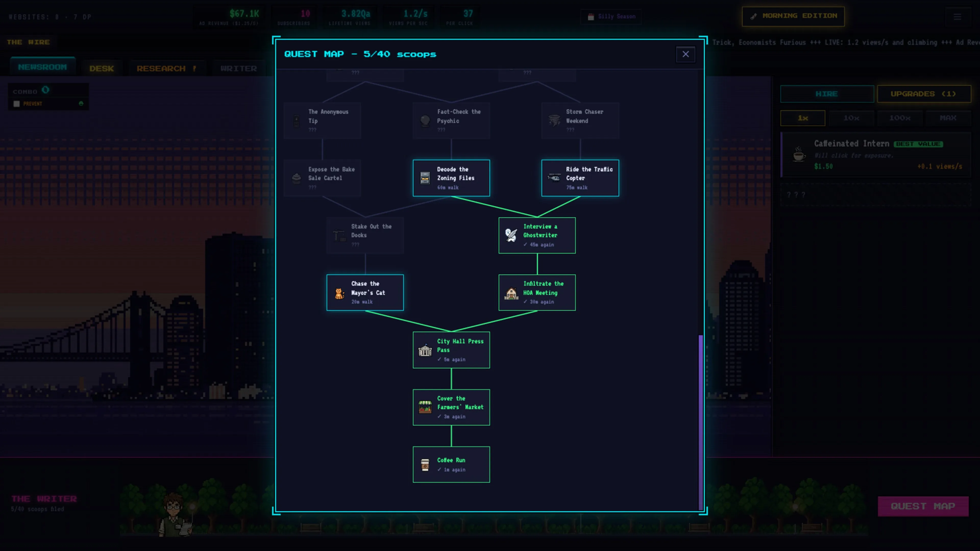
Task: Switch to the Newsroom tab
Action: [43, 67]
